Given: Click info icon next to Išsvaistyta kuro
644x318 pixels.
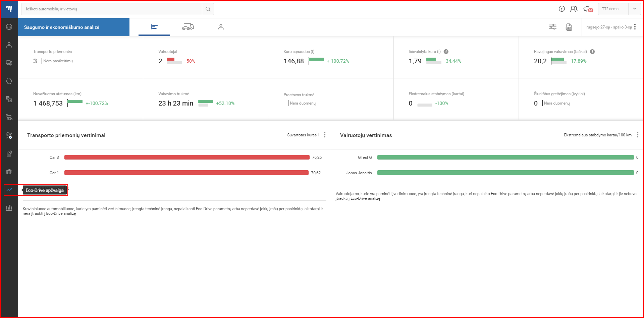Looking at the screenshot, I should 446,52.
